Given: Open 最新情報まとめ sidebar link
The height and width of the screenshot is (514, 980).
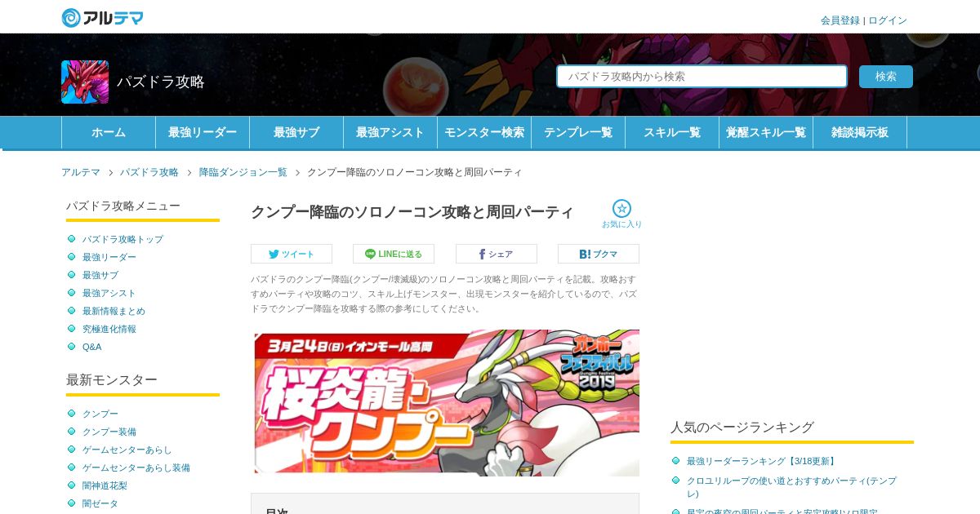Looking at the screenshot, I should (114, 311).
